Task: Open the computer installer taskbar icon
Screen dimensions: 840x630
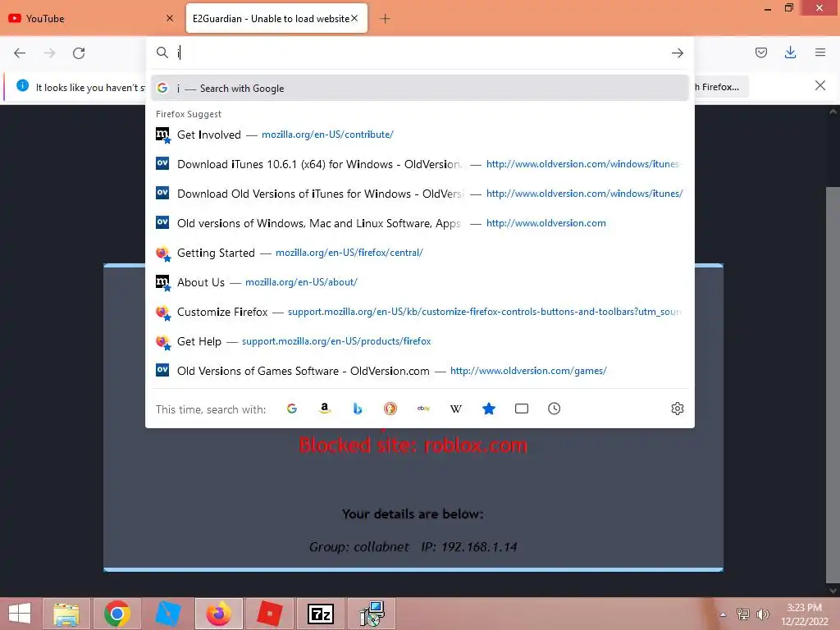Action: click(x=372, y=614)
